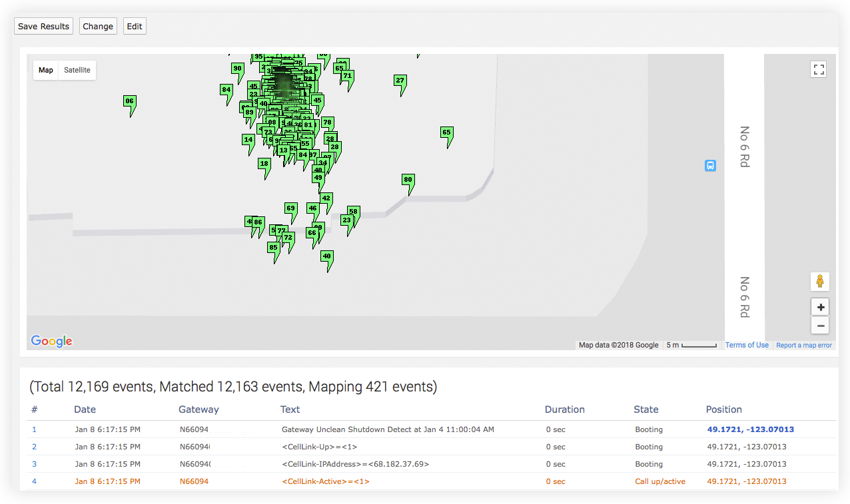The height and width of the screenshot is (504, 850).
Task: Click the orange position value in row 4
Action: 747,481
